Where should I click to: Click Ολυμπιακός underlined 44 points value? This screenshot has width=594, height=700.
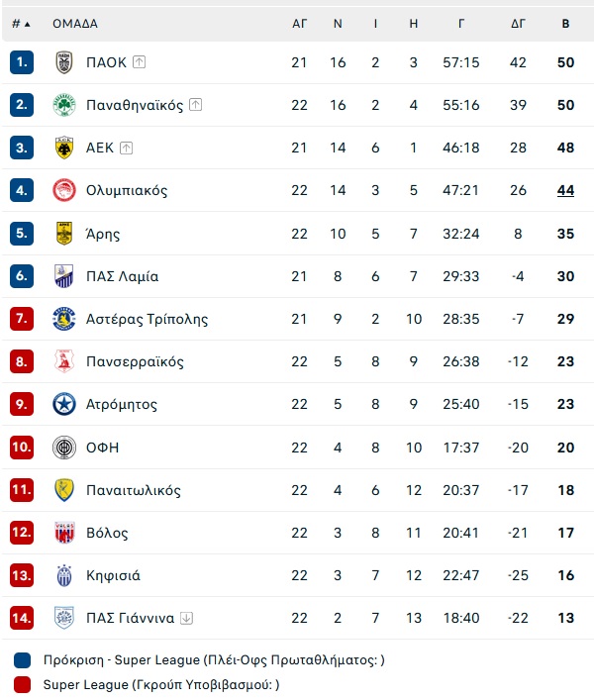point(565,191)
